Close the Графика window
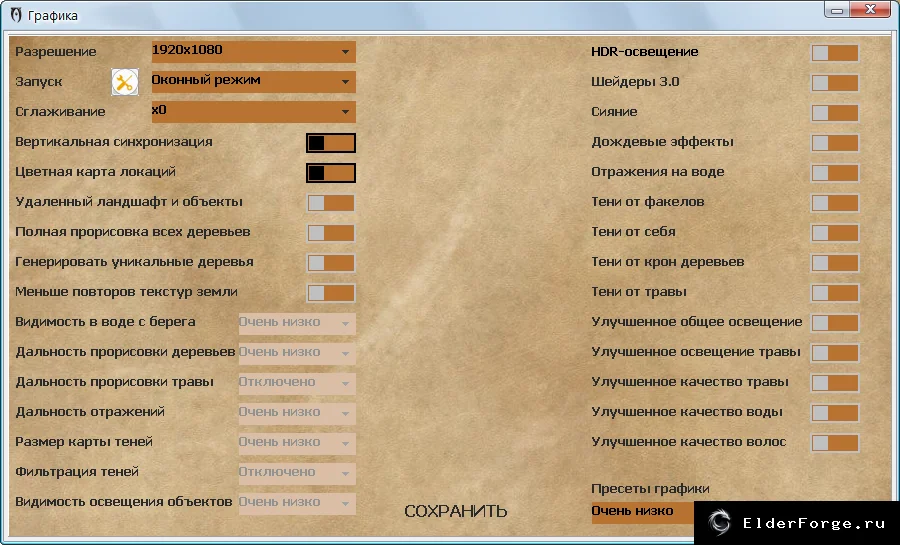The height and width of the screenshot is (545, 900). click(x=870, y=10)
